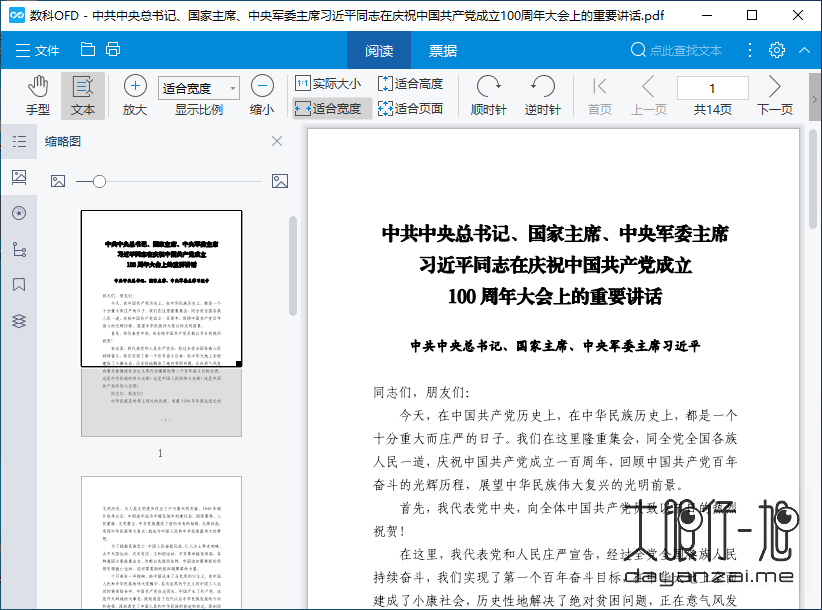Collapse the ribbon with the up chevron
The height and width of the screenshot is (610, 822).
[x=805, y=50]
